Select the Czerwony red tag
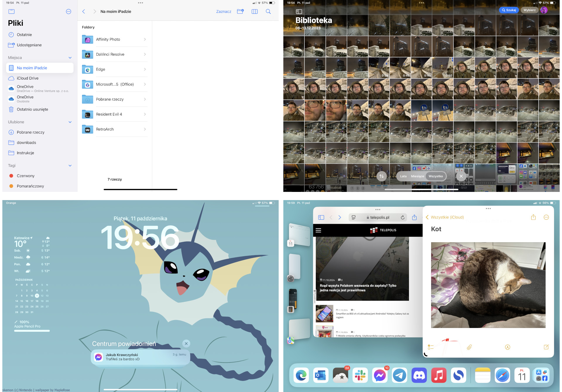 pos(25,176)
